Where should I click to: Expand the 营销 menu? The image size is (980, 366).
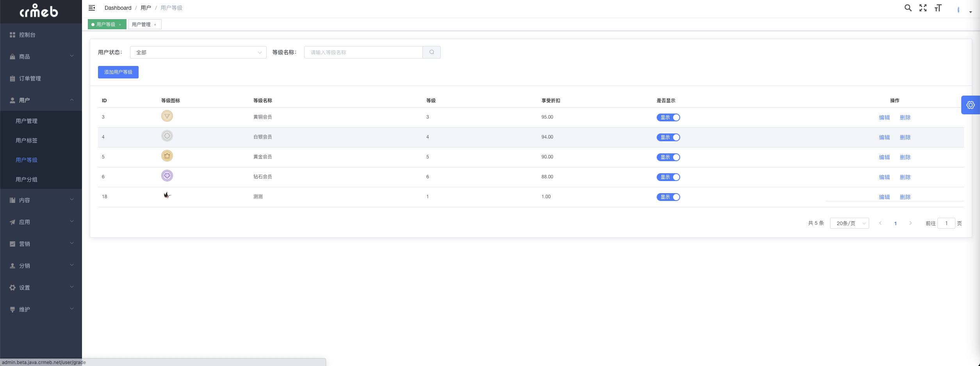[72, 243]
